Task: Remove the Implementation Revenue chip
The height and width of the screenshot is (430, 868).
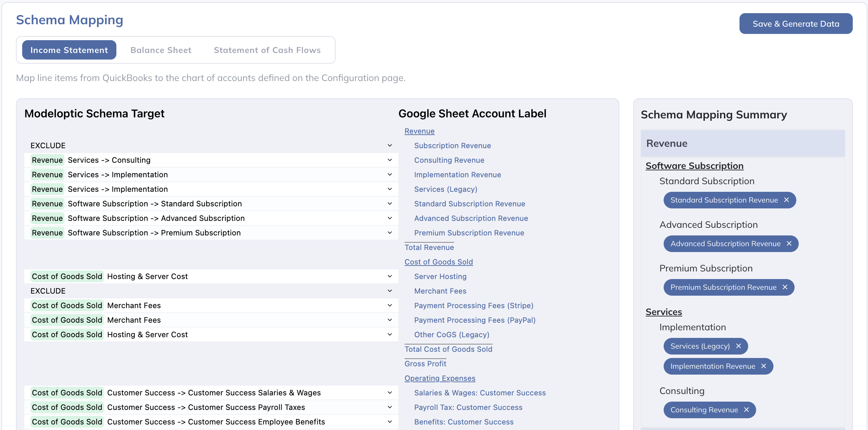Action: pos(764,366)
